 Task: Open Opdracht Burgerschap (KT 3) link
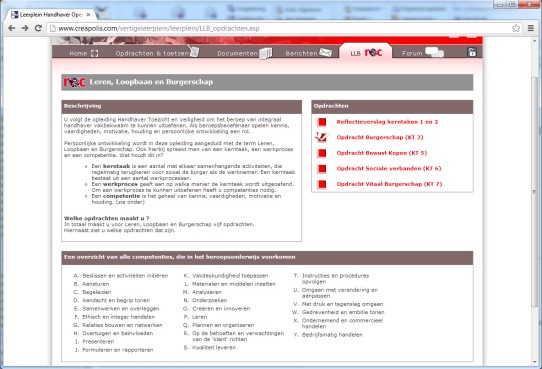click(380, 137)
